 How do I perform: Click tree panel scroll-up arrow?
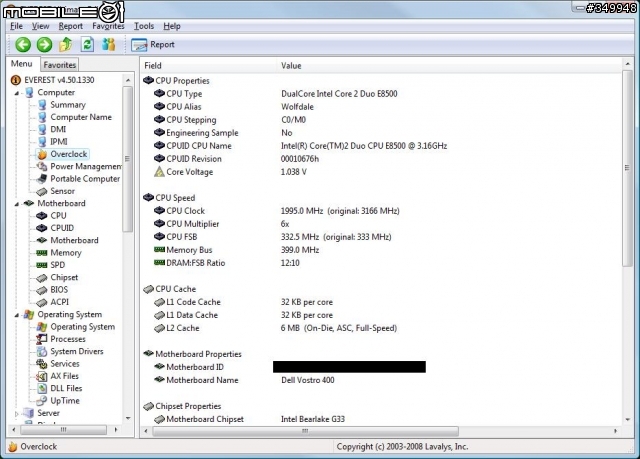pos(128,80)
